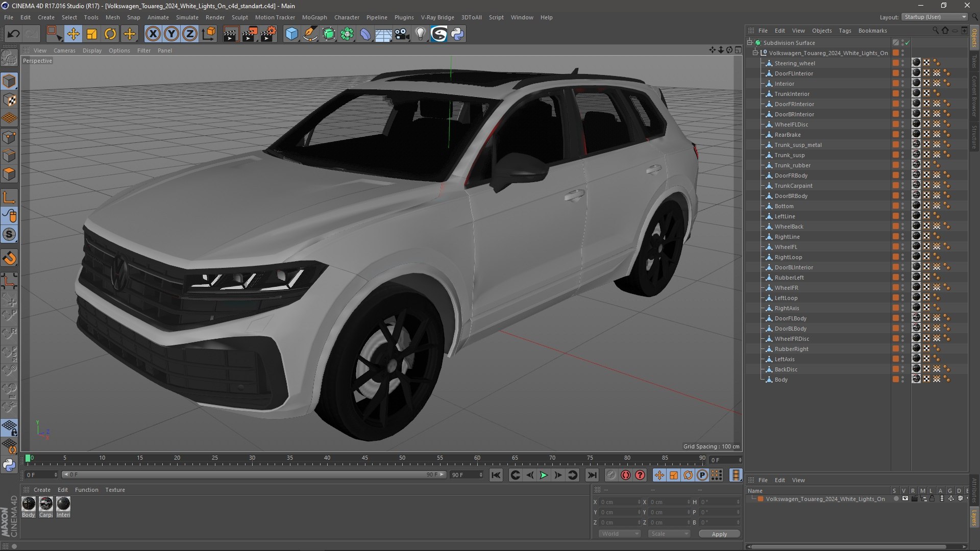Open the World coordinate system dropdown

(x=619, y=534)
